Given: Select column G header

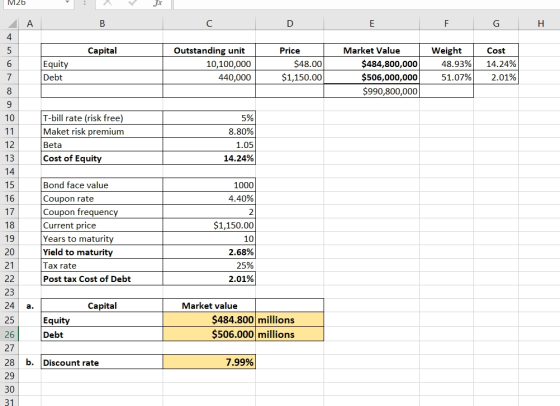Looking at the screenshot, I should coord(496,24).
